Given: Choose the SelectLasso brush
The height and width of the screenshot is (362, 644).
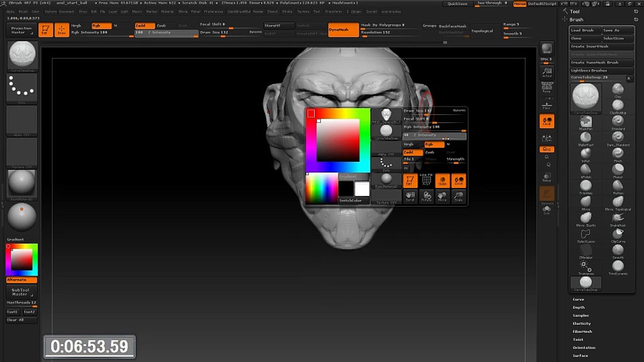Looking at the screenshot, I should click(586, 235).
